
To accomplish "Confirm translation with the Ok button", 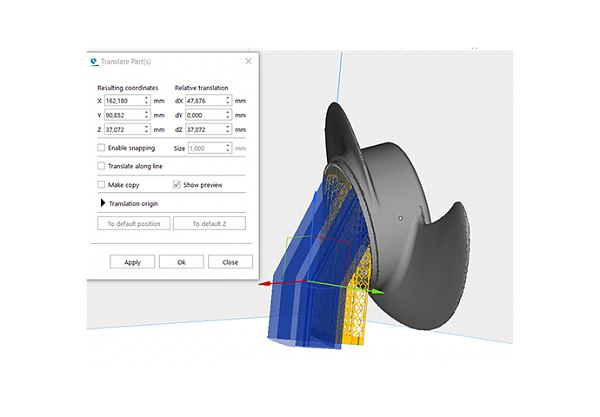I will tap(181, 262).
